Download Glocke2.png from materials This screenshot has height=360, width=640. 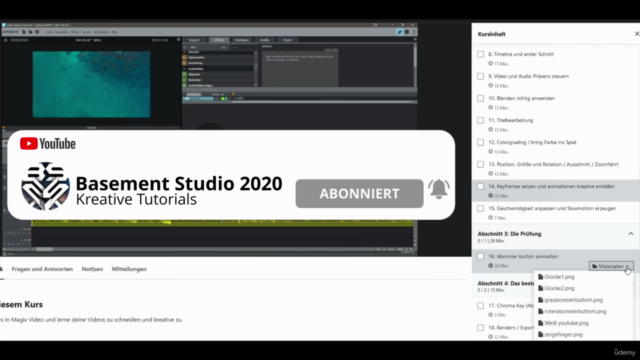click(x=559, y=288)
